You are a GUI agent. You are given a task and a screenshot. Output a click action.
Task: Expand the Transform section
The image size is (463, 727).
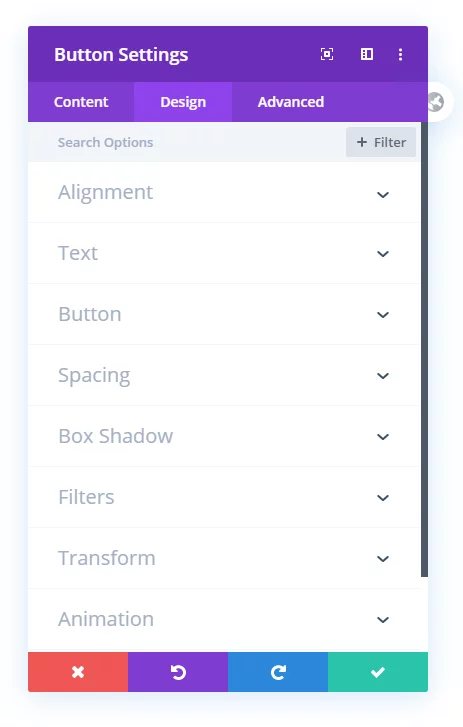pos(224,558)
